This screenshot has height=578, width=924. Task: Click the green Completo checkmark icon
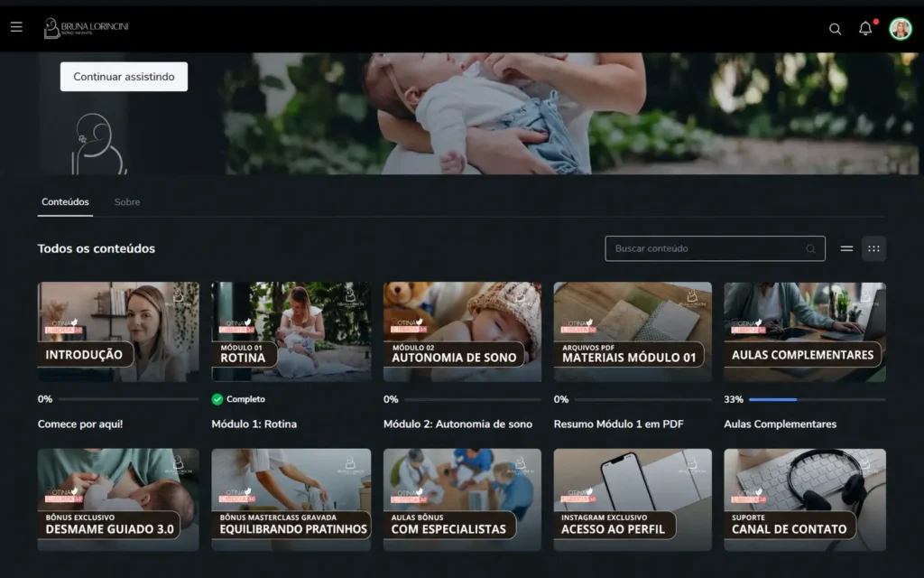217,399
